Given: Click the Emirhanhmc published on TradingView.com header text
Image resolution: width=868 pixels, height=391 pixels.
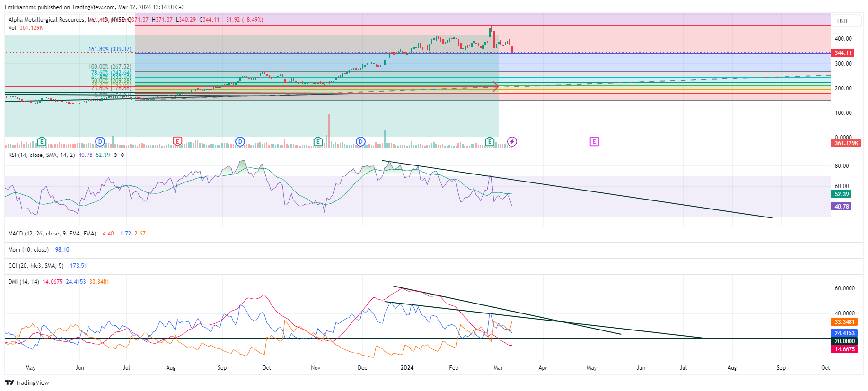Looking at the screenshot, I should [x=60, y=7].
